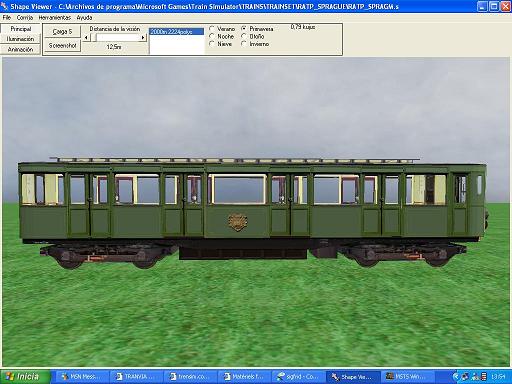Viewport: 512px width, 384px height.
Task: Open the Herramientas menu
Action: [x=55, y=17]
